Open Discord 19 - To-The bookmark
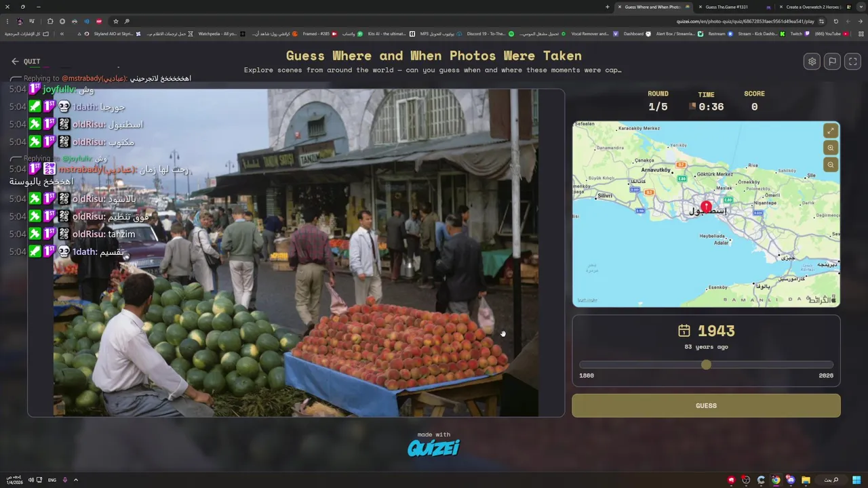 (x=490, y=34)
